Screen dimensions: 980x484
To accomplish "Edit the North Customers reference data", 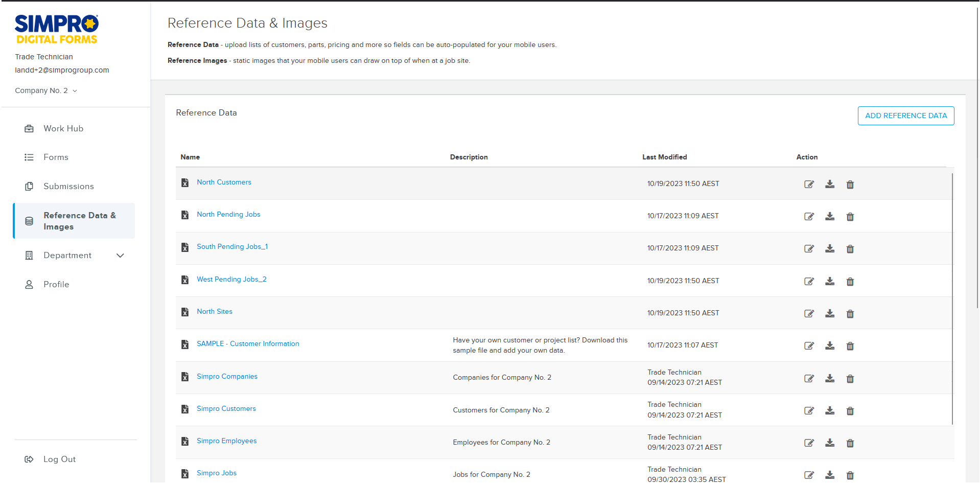I will click(x=809, y=185).
